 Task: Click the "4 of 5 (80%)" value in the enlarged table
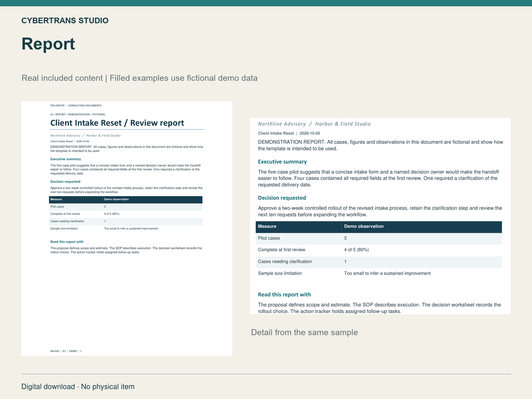click(356, 250)
